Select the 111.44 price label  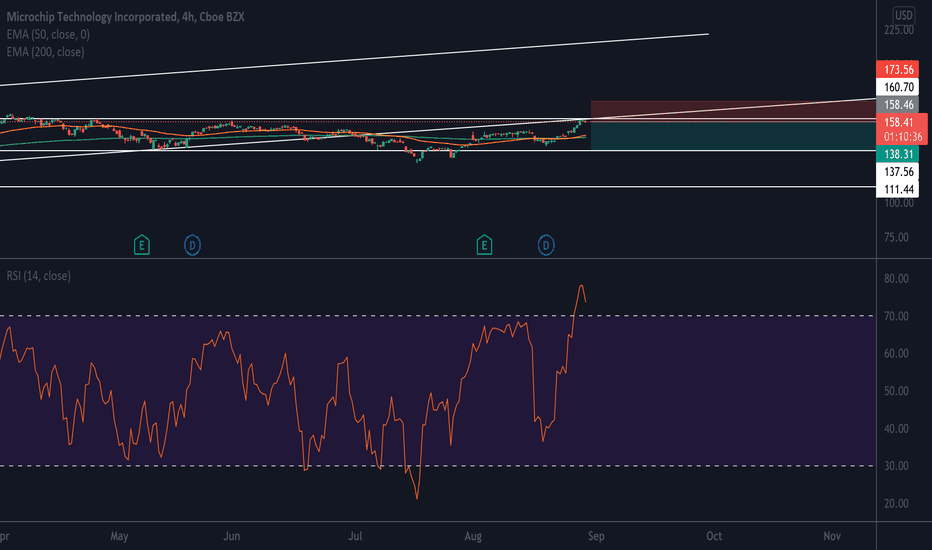tap(898, 189)
